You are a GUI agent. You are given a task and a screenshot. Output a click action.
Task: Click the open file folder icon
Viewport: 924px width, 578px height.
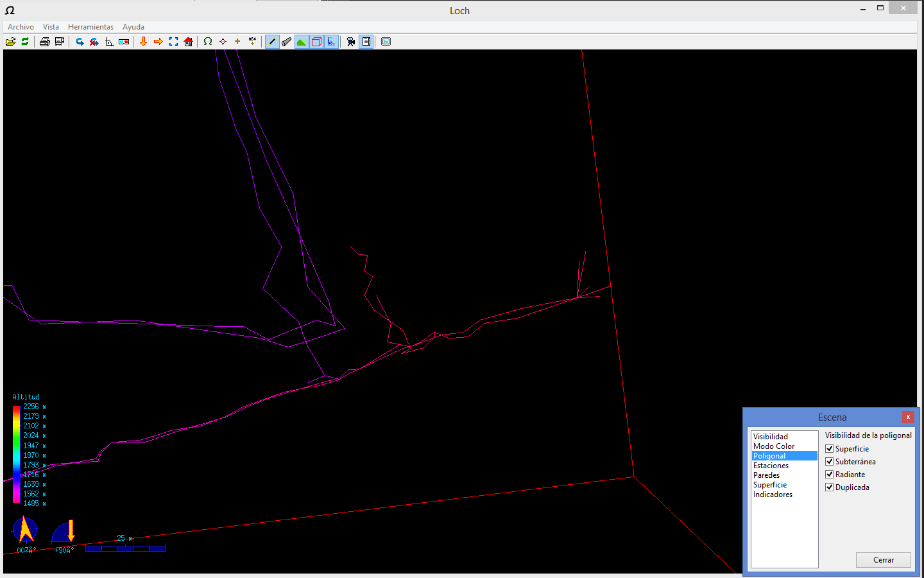(x=10, y=42)
